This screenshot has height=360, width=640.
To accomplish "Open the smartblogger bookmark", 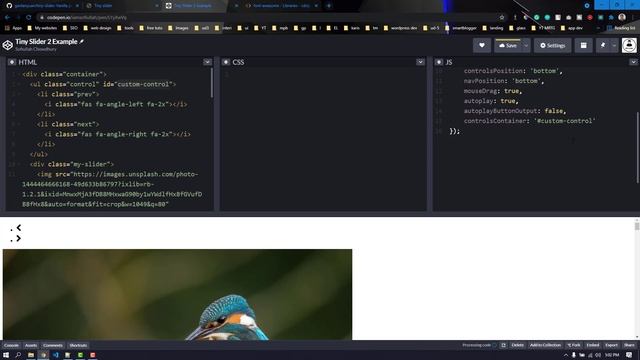I will 460,28.
